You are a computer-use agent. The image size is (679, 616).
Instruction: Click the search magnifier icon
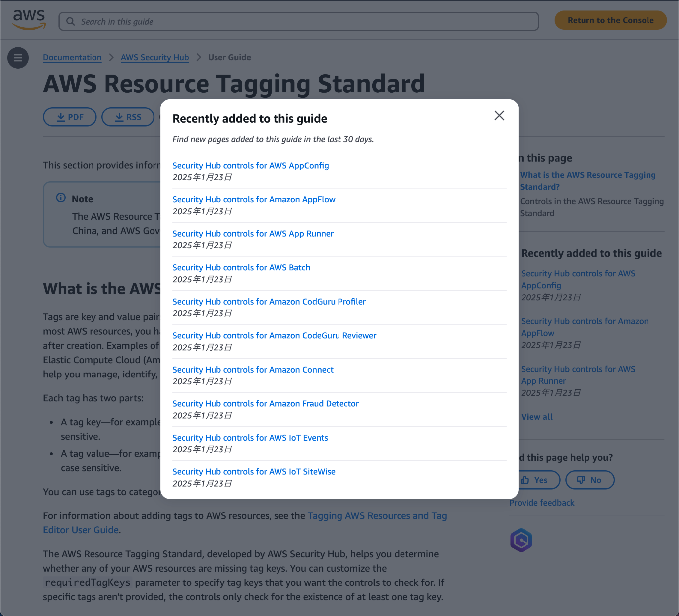pos(71,21)
